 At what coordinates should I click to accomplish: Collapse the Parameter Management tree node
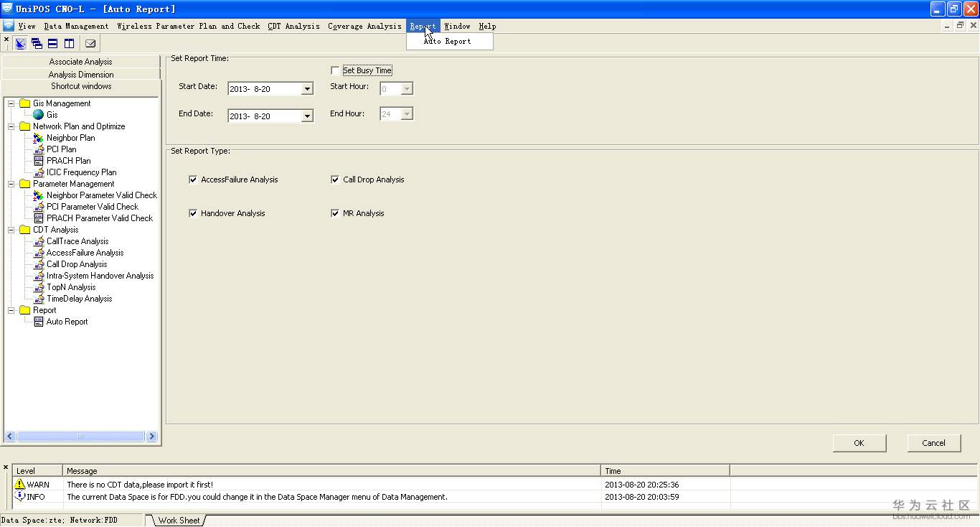click(11, 184)
